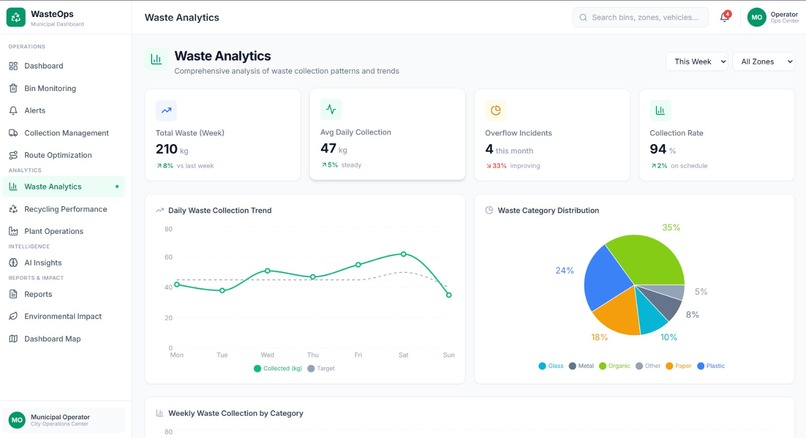The image size is (806, 438).
Task: Click the Sunday data point on trend line
Action: [449, 295]
